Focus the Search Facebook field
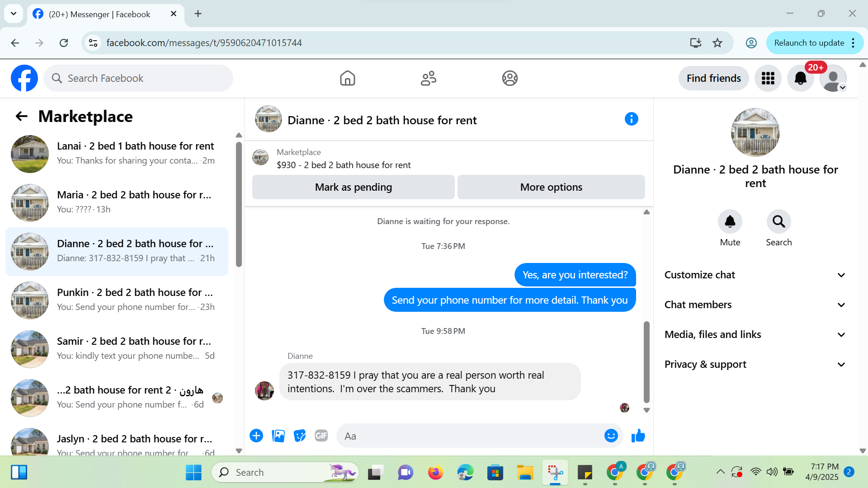This screenshot has width=868, height=488. coord(138,78)
